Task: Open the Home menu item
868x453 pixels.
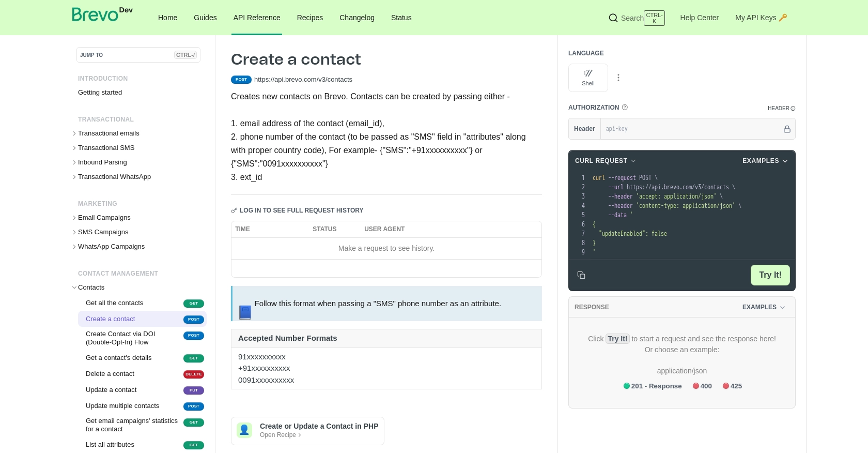Action: pos(167,18)
